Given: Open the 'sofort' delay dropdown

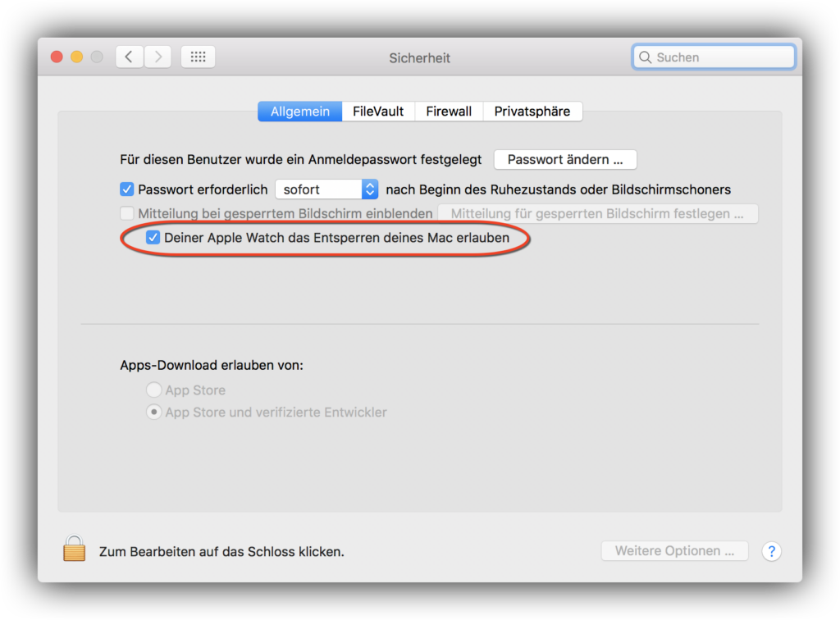Looking at the screenshot, I should [x=326, y=189].
